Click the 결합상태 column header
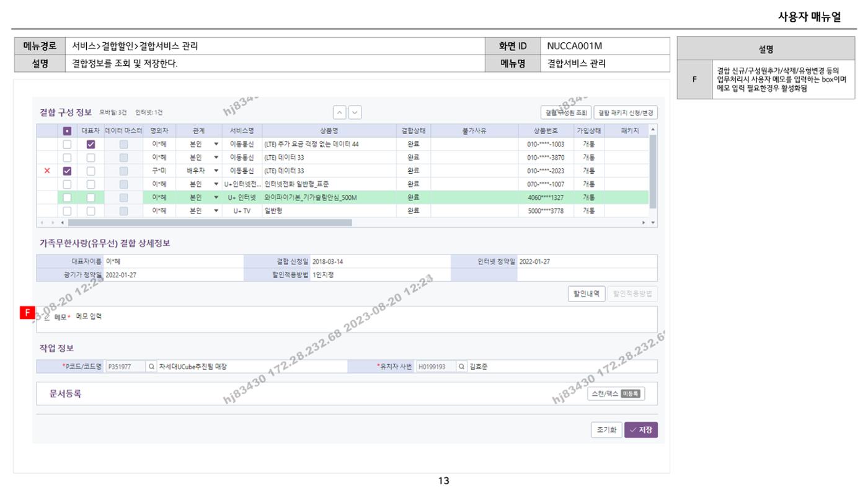The width and height of the screenshot is (868, 489). point(414,131)
